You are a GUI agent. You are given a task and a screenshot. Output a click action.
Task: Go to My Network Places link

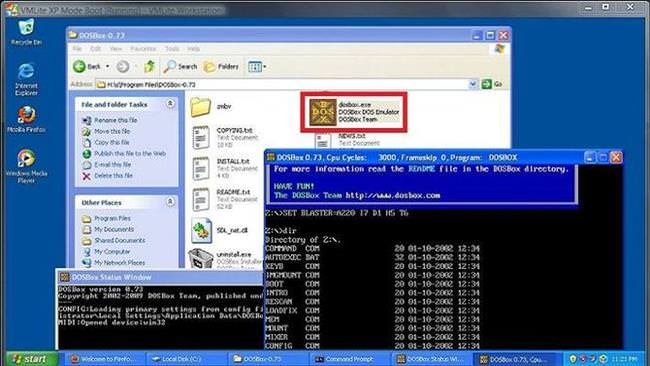[119, 263]
